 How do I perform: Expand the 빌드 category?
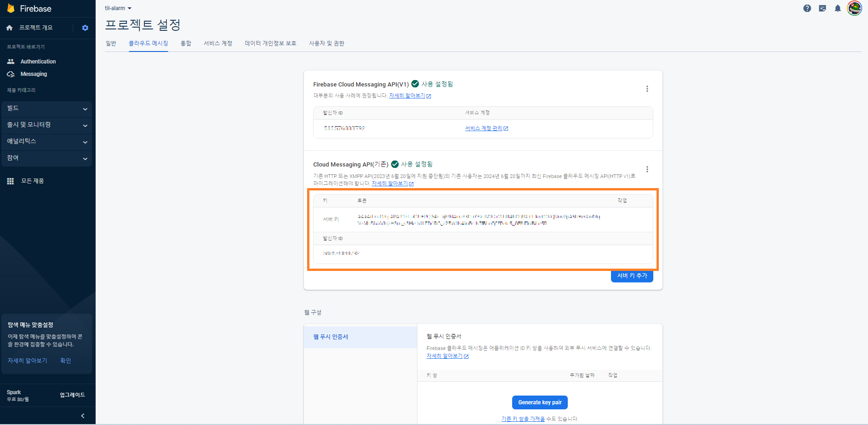tap(46, 109)
